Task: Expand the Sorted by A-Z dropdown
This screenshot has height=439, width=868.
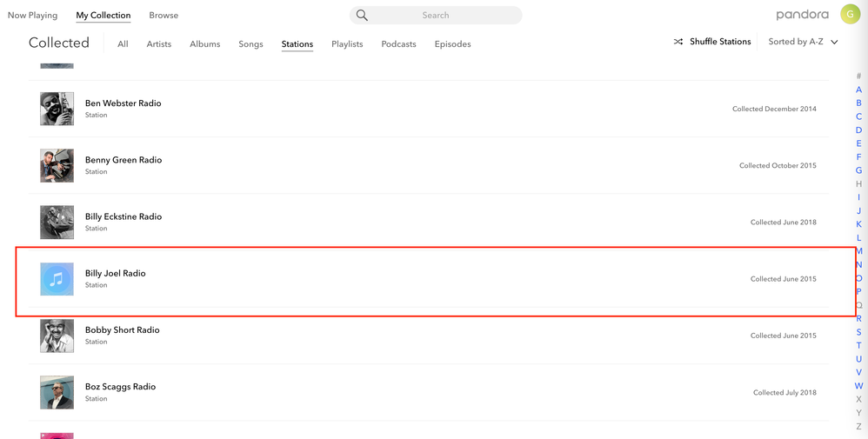Action: point(803,42)
